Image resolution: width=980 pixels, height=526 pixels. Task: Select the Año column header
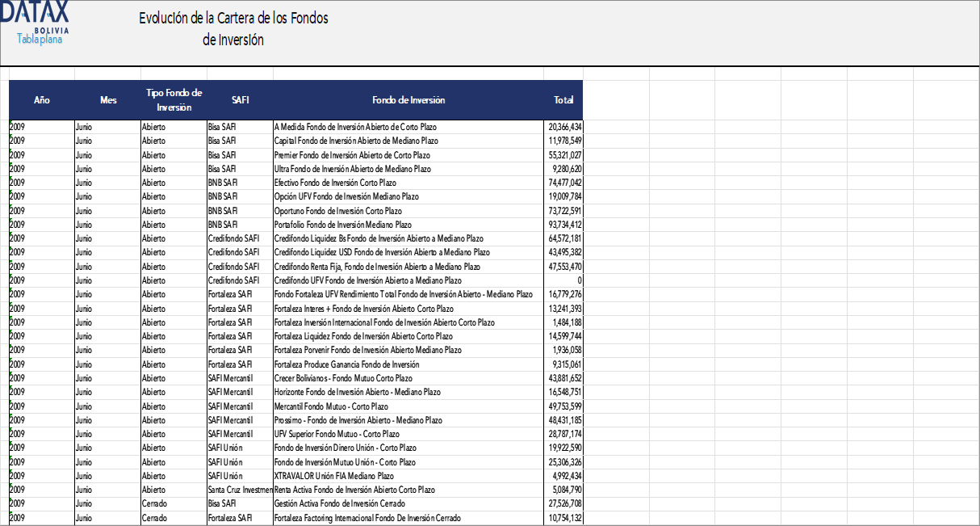tap(42, 100)
